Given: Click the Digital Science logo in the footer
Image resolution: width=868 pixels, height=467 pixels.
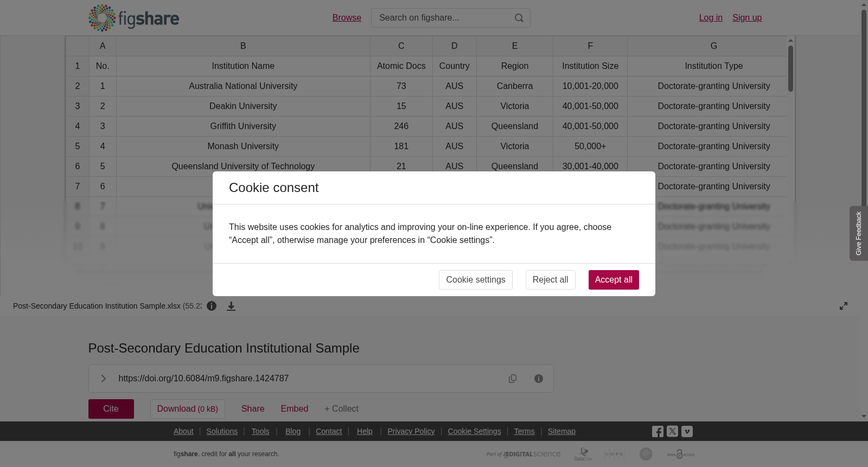Looking at the screenshot, I should pyautogui.click(x=524, y=454).
